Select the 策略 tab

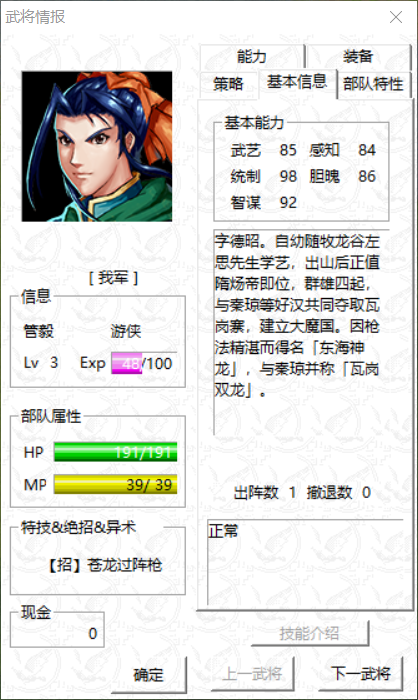click(x=228, y=83)
